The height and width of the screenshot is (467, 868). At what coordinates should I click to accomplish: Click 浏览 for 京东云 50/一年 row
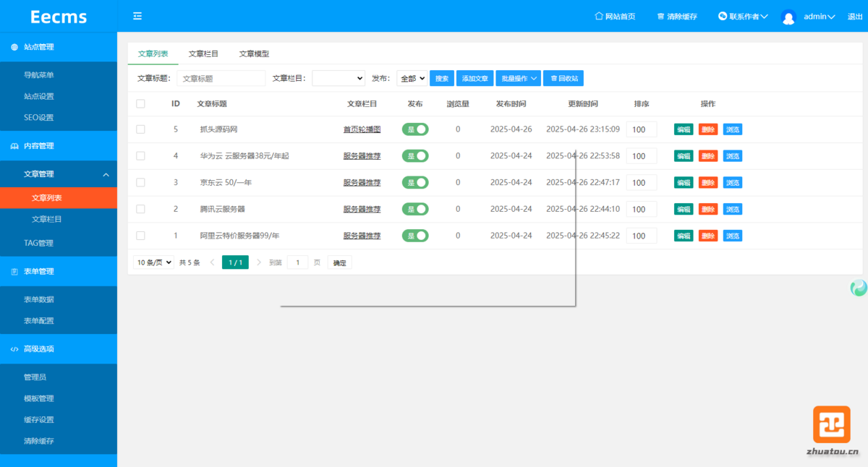click(733, 183)
